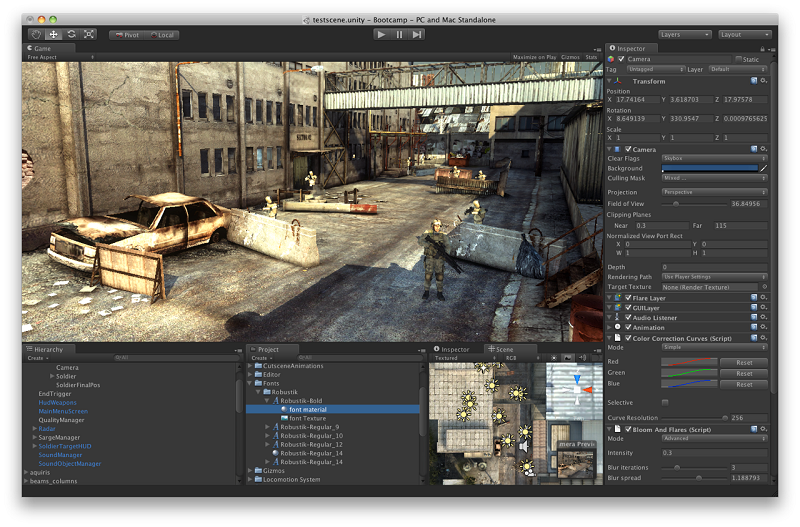The width and height of the screenshot is (800, 527).
Task: Select the Rotate tool
Action: coord(71,34)
